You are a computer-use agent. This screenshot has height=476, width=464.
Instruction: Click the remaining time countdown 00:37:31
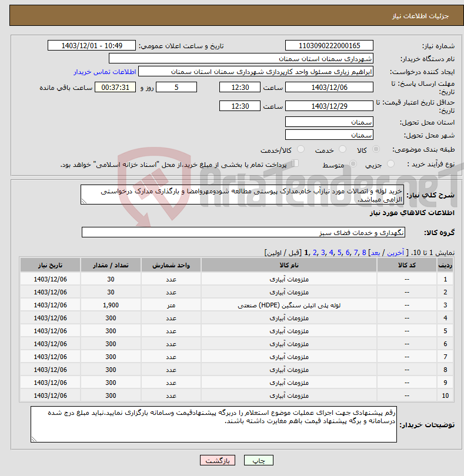pyautogui.click(x=115, y=87)
